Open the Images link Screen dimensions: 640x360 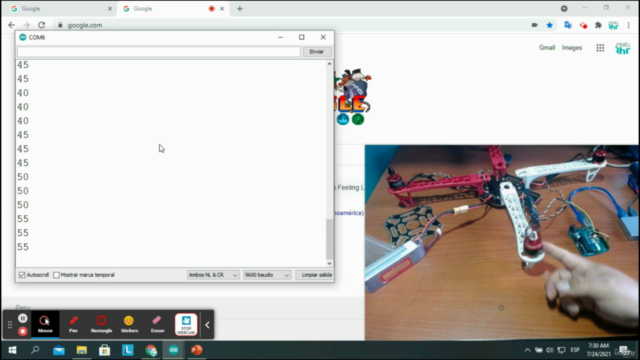coord(572,48)
